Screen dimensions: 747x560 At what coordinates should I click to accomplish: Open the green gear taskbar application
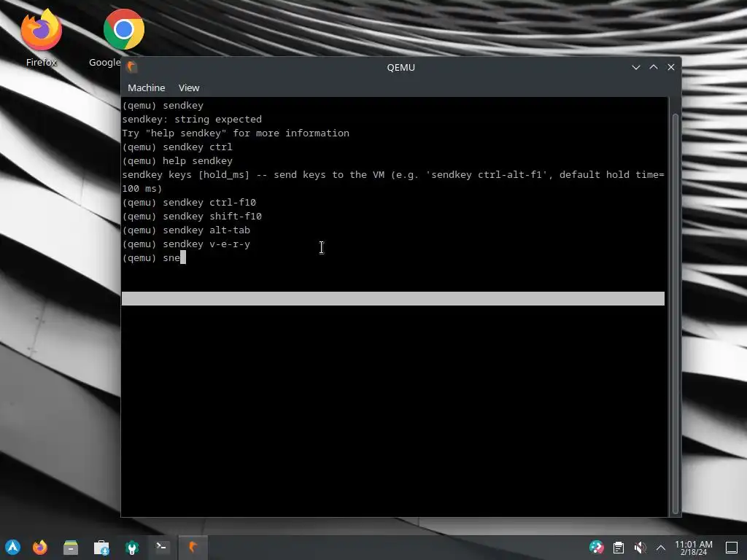(132, 548)
